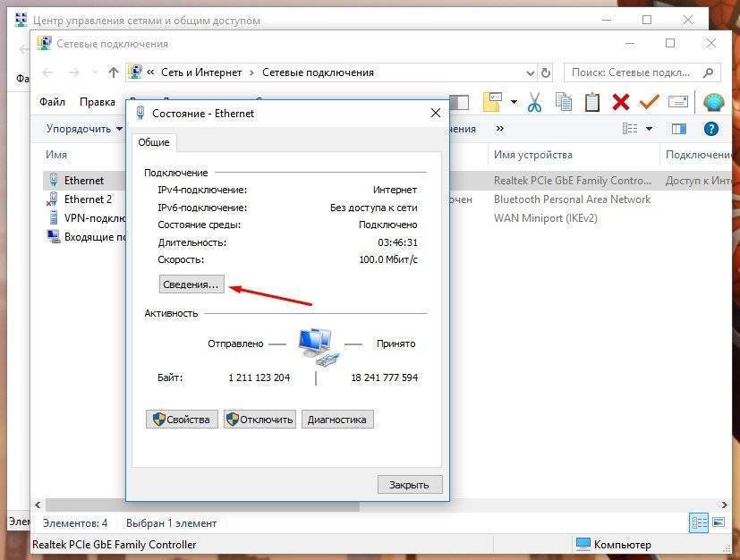Click the gray pane layout icon in toolbar
Viewport: 740px width, 560px height.
tap(459, 102)
